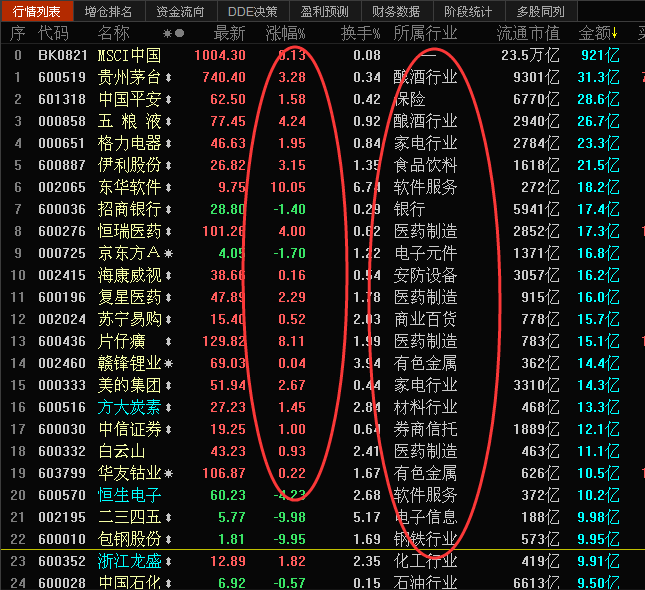Open the 资金流向 tab
This screenshot has height=590, width=645.
[x=180, y=11]
